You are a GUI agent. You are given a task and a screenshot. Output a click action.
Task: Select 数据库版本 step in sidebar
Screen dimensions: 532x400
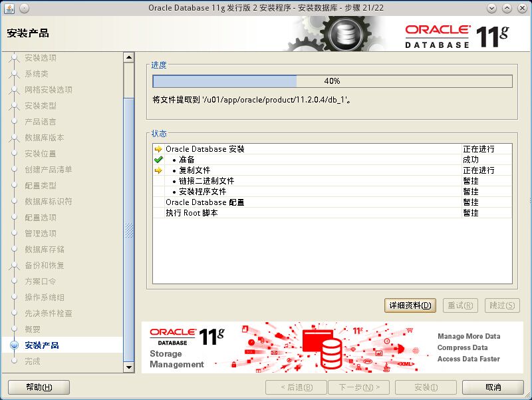pyautogui.click(x=44, y=138)
